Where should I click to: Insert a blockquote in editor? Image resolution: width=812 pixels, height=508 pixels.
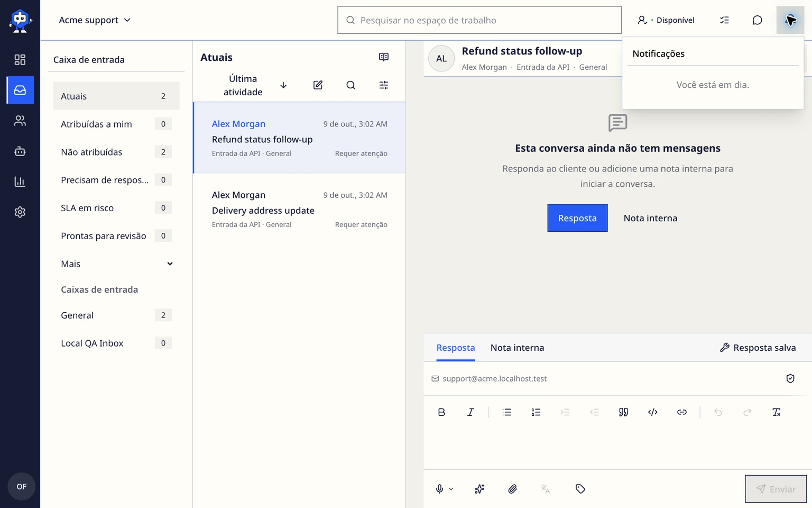[623, 412]
